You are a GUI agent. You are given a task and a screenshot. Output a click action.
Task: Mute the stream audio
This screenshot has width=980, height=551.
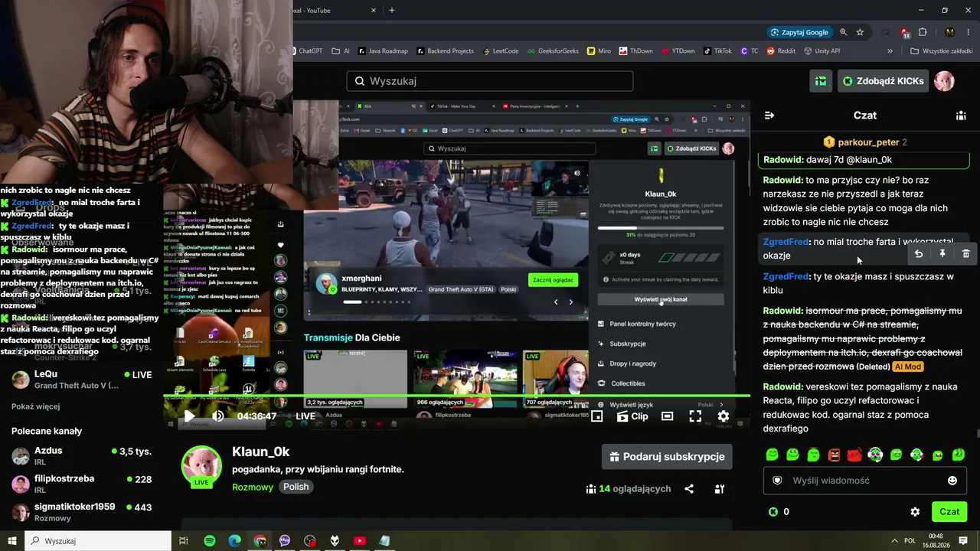click(218, 416)
